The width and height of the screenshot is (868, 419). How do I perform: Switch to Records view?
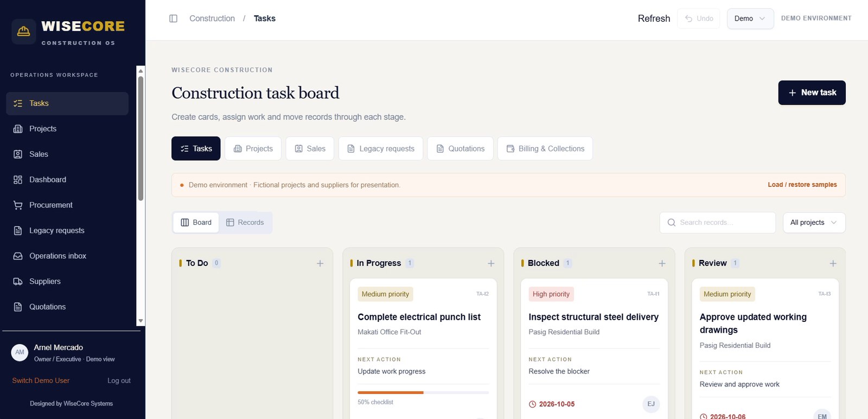pyautogui.click(x=245, y=223)
